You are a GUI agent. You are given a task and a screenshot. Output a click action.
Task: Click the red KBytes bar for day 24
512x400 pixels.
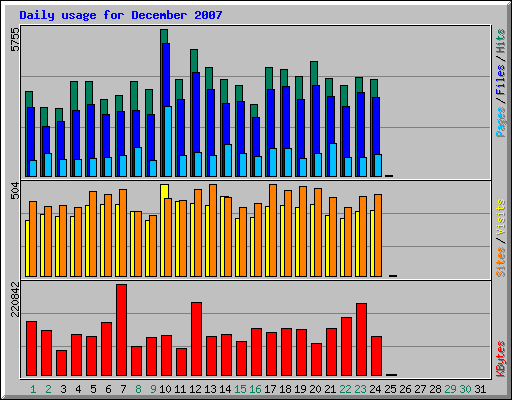pyautogui.click(x=376, y=356)
